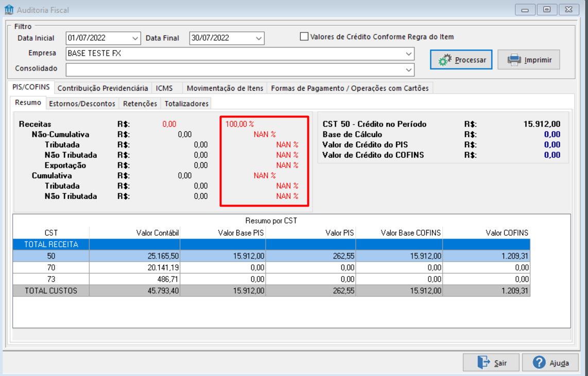Select the Resumo sub-tab

[x=28, y=102]
